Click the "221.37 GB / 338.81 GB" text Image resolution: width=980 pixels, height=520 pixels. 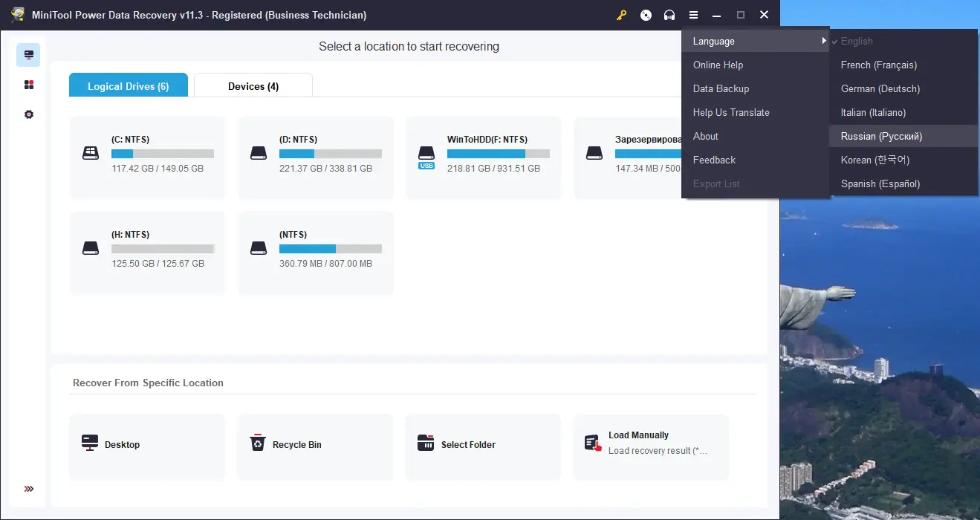click(x=326, y=169)
